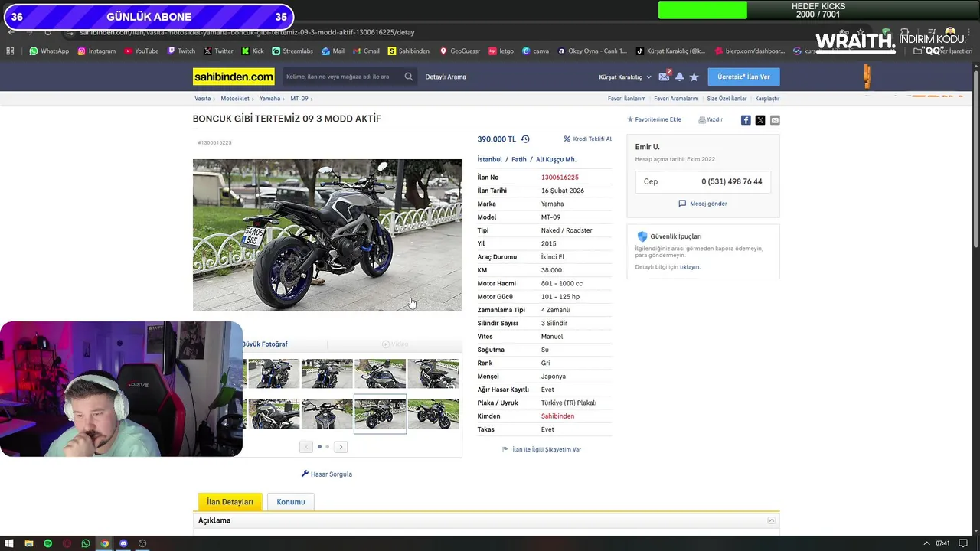This screenshot has width=980, height=551.
Task: Click the İstanbul location link
Action: 490,160
